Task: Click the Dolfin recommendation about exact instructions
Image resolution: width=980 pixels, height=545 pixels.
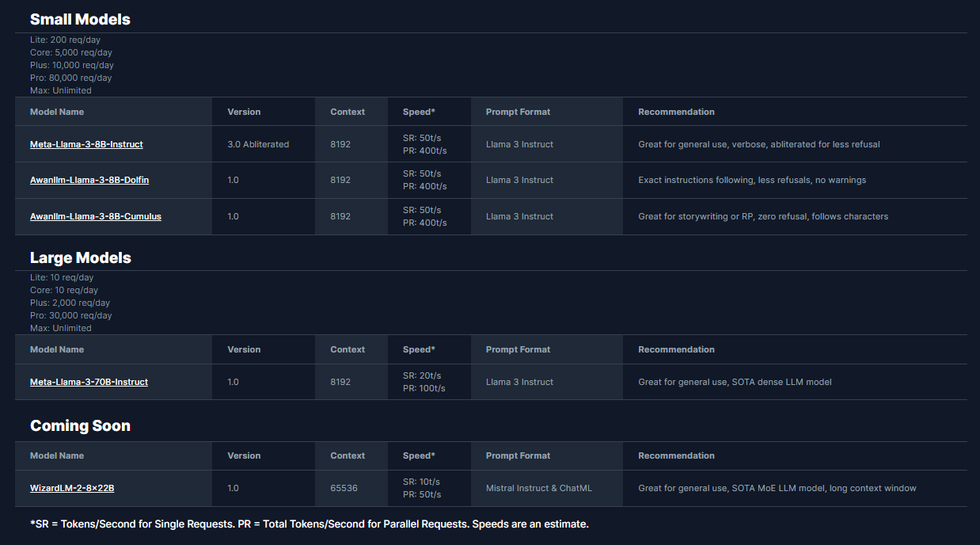Action: 752,180
